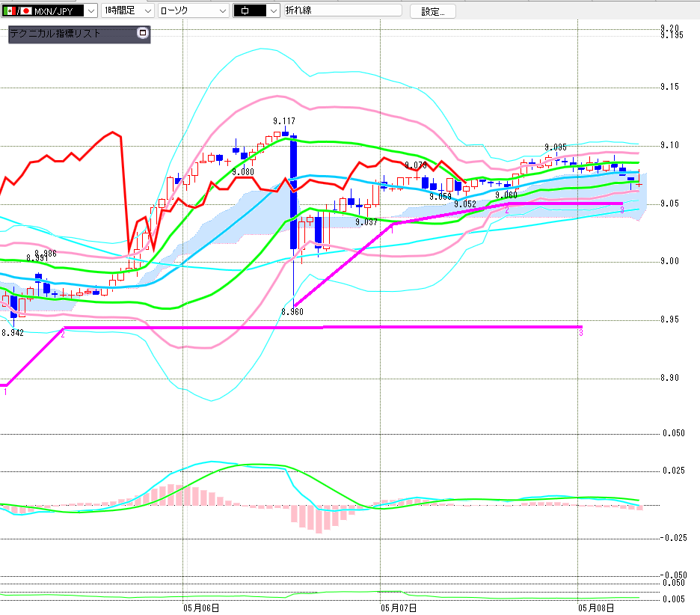Click the 05月08日 date label

coord(596,608)
